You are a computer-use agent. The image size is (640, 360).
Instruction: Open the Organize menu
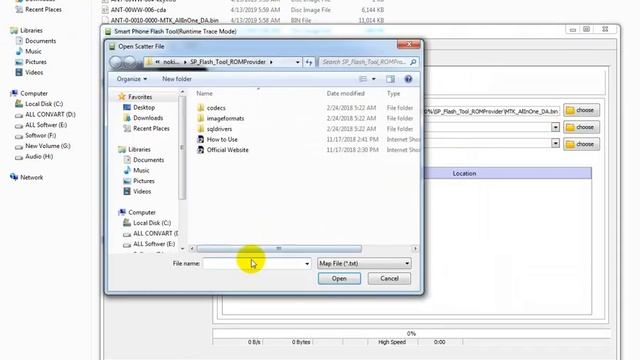coord(131,79)
